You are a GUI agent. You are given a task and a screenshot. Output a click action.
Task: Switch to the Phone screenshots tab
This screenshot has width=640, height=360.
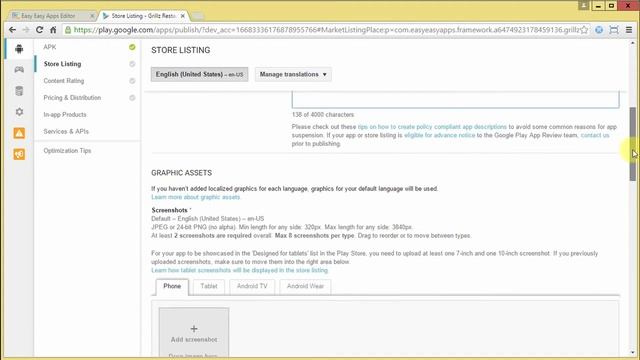(172, 287)
